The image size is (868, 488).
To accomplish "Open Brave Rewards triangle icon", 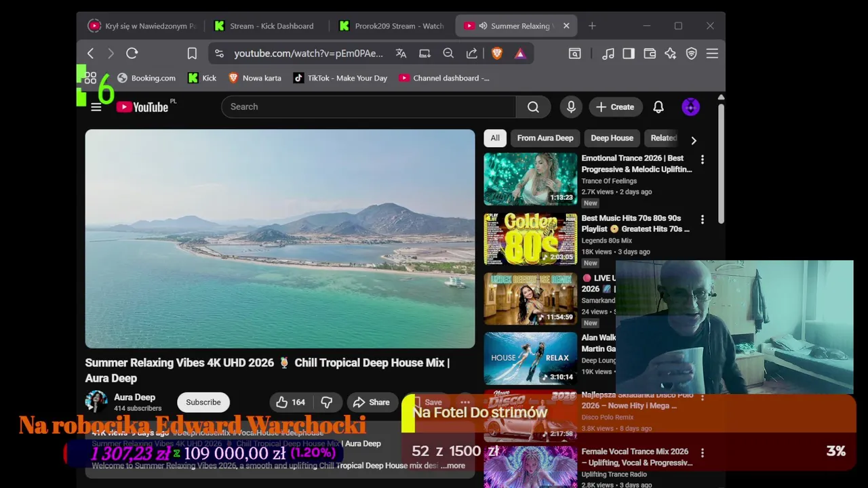I will pos(520,54).
